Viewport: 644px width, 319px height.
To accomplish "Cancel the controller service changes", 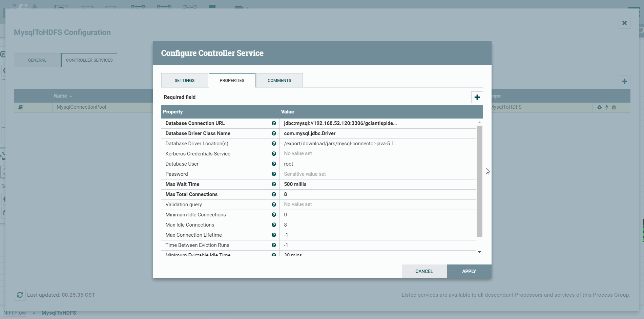I will (x=424, y=271).
